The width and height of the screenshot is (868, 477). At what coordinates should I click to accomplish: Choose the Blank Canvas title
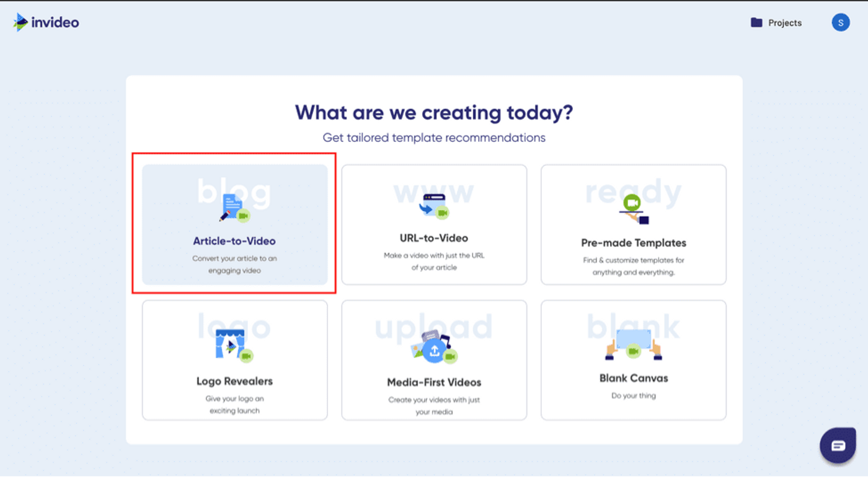(x=634, y=378)
